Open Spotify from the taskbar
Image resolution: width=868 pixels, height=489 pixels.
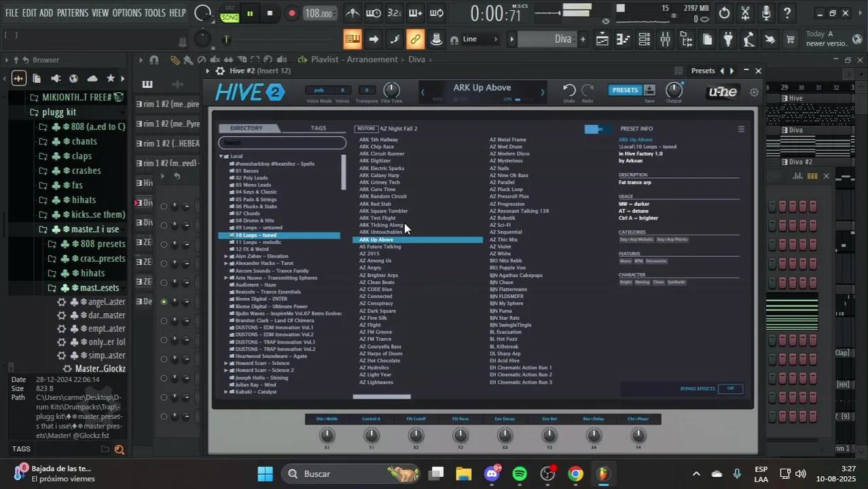(520, 474)
